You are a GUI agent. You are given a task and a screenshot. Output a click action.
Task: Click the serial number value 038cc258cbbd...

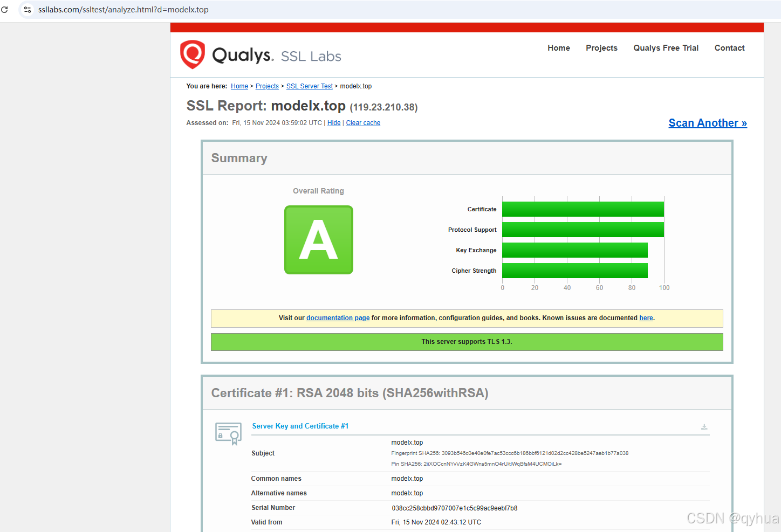454,508
